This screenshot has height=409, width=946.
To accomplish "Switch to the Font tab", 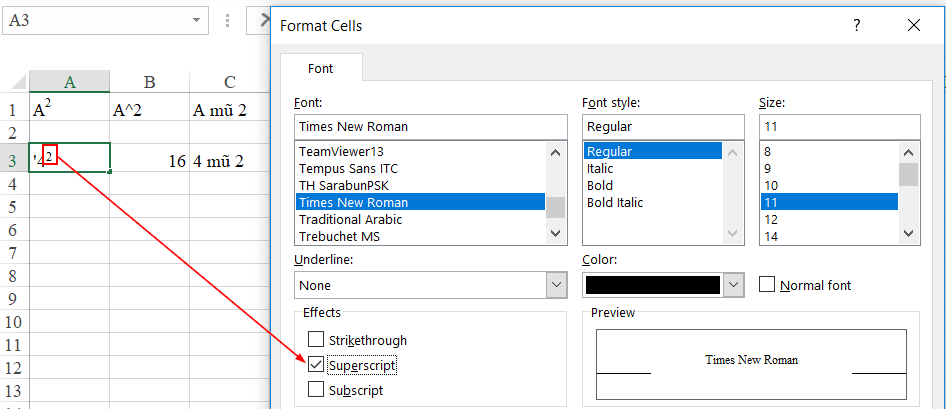I will coord(320,69).
